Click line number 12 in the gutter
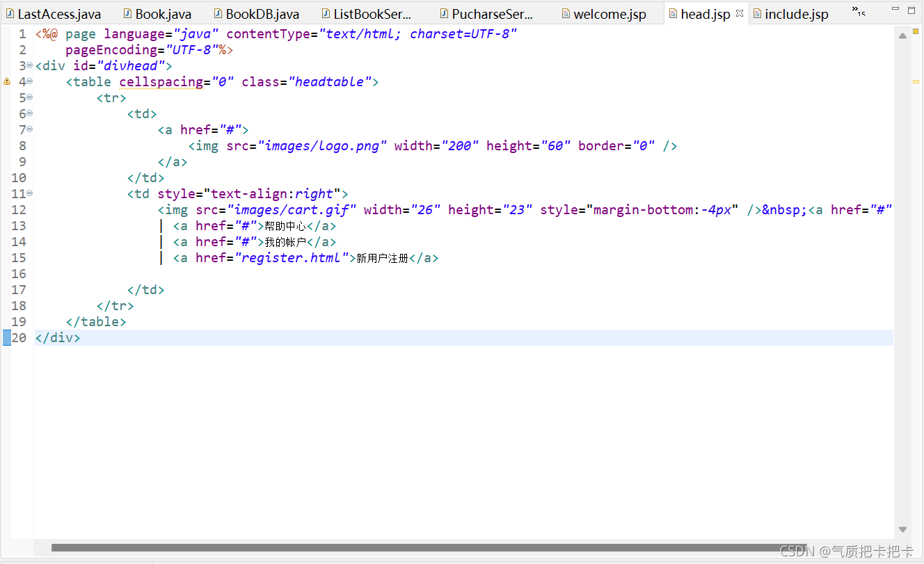 (19, 210)
